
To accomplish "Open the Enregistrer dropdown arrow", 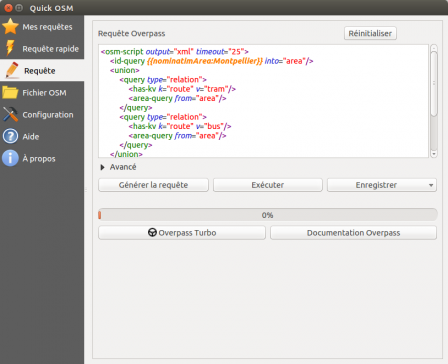I will point(431,185).
